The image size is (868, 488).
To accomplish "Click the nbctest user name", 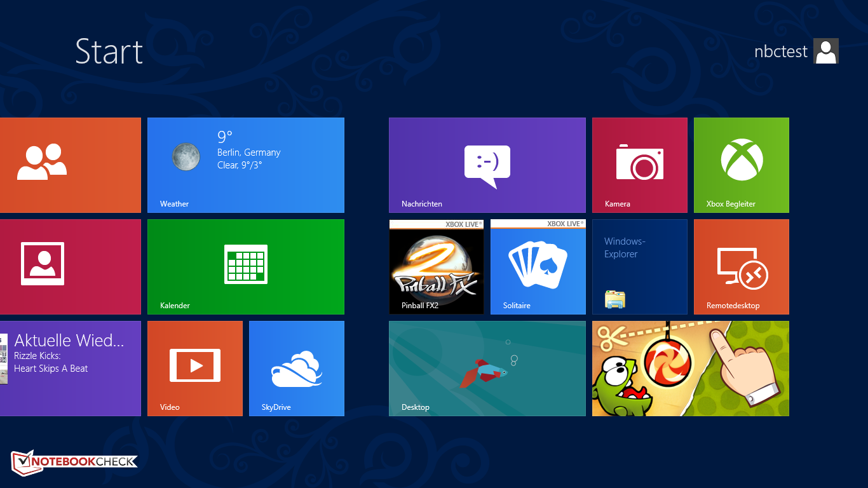I will (780, 51).
